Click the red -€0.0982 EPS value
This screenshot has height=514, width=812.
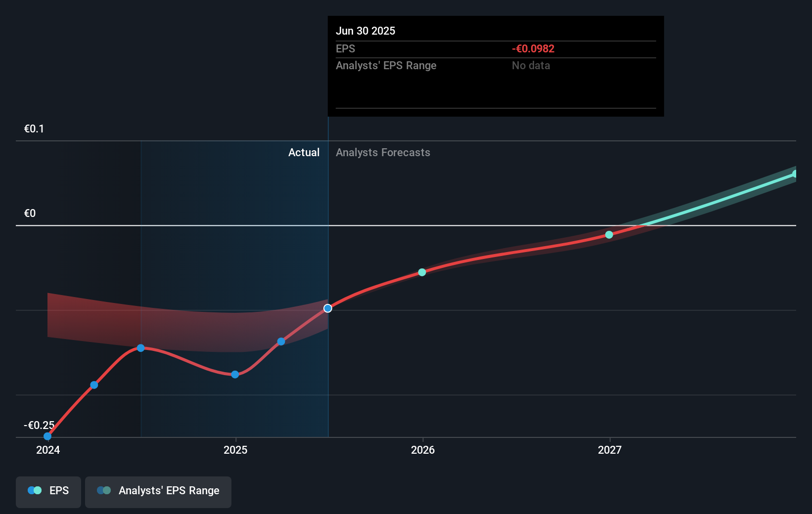tap(533, 48)
